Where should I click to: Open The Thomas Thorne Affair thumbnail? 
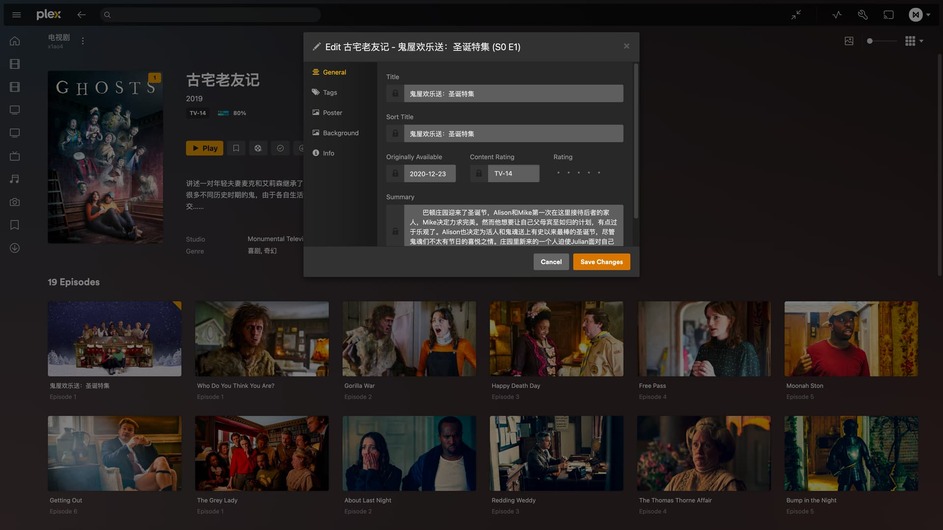[x=704, y=453]
